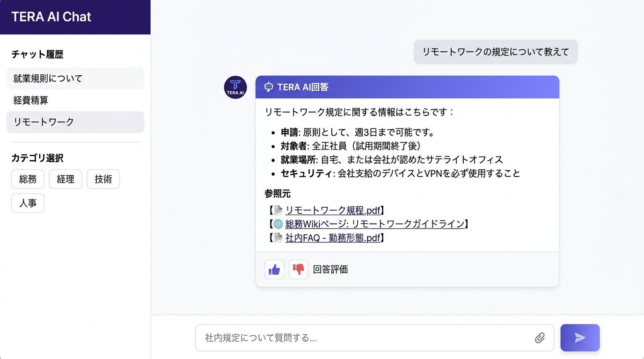The height and width of the screenshot is (359, 644).
Task: Click the user message bubble asking about remote work
Action: point(495,52)
